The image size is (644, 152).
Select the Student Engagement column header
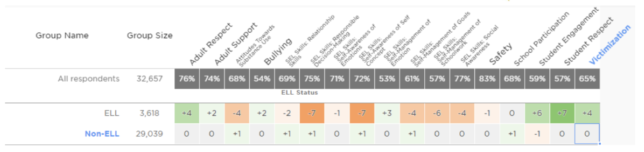click(569, 37)
